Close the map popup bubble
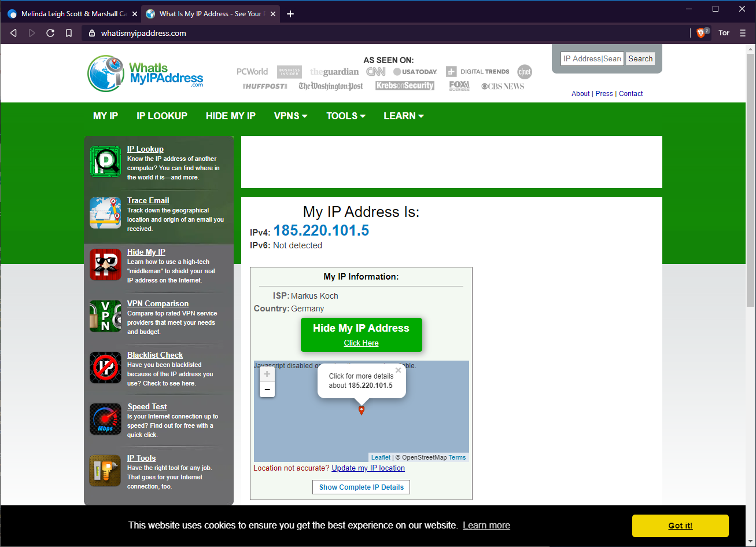 (x=398, y=370)
